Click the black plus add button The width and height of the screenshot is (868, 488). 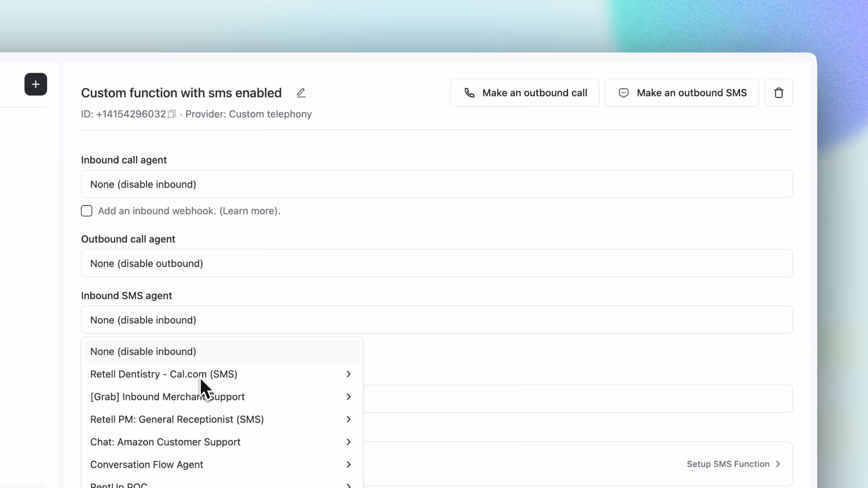pos(36,84)
